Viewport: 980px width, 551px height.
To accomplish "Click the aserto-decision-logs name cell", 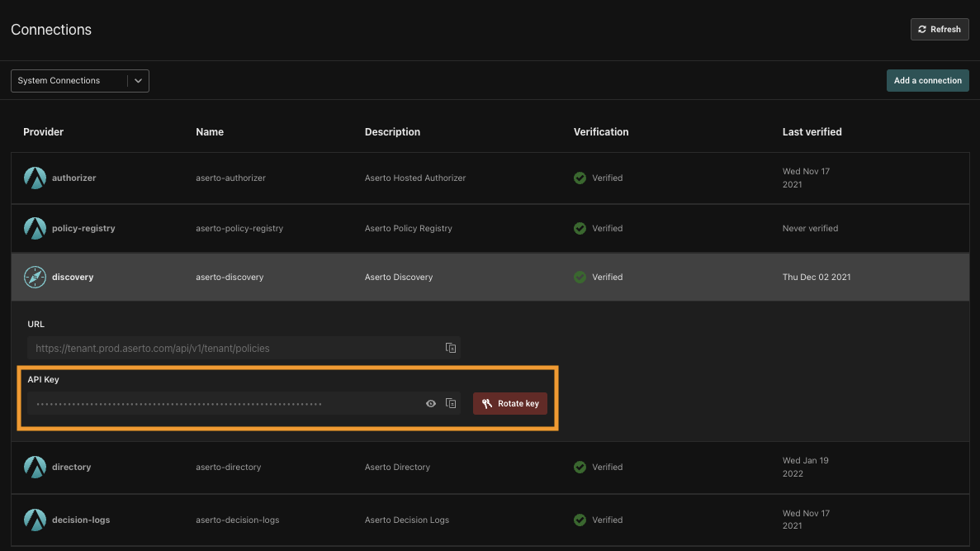I will (238, 520).
